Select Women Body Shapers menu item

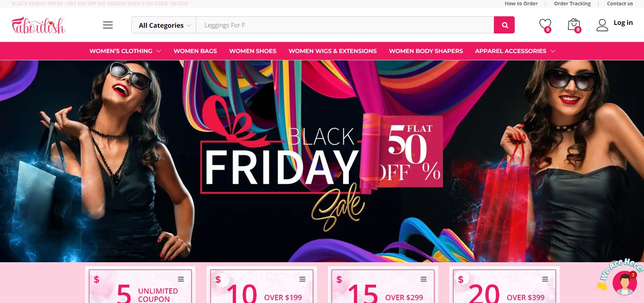(426, 51)
